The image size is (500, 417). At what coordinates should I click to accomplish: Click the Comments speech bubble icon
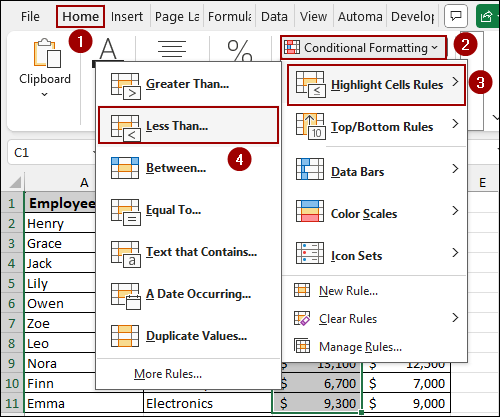coord(456,16)
